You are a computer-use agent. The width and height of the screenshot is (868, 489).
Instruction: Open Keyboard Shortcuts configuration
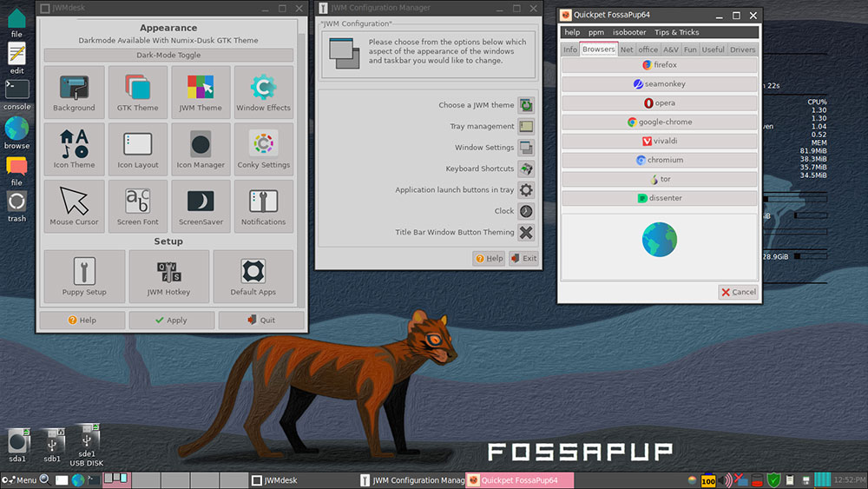[x=526, y=169]
